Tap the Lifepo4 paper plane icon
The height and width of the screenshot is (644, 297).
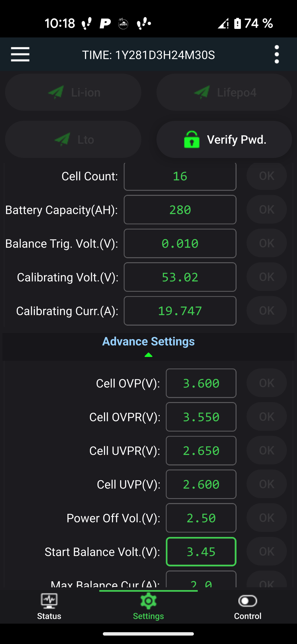pyautogui.click(x=202, y=92)
